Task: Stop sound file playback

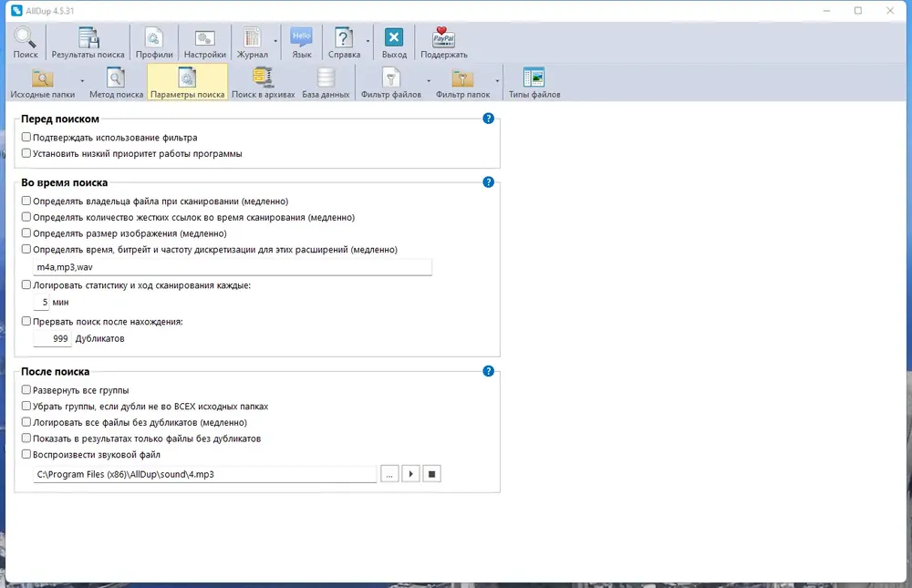Action: point(431,474)
